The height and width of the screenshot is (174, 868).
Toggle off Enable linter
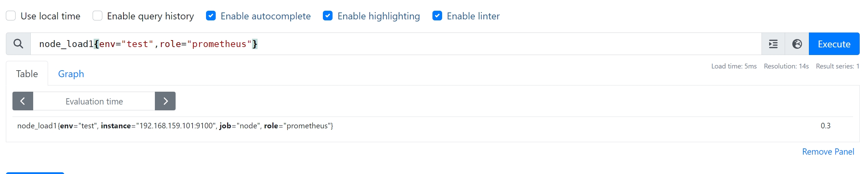[437, 16]
